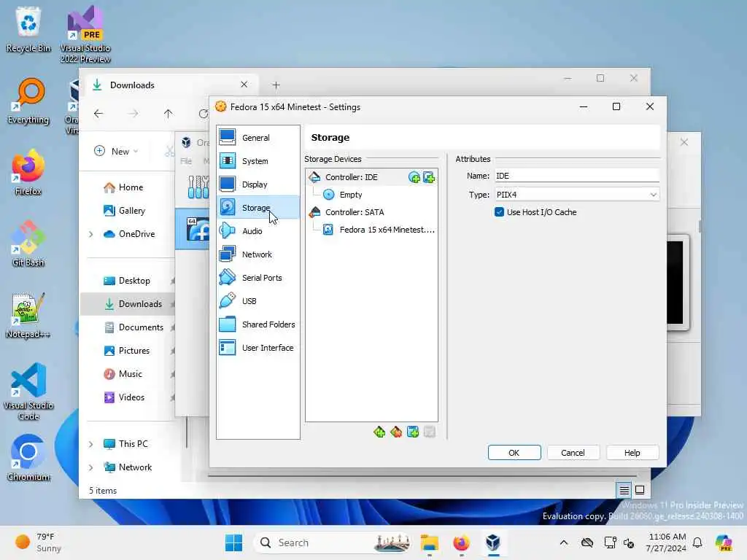Click the New button in File Explorer

(x=116, y=152)
